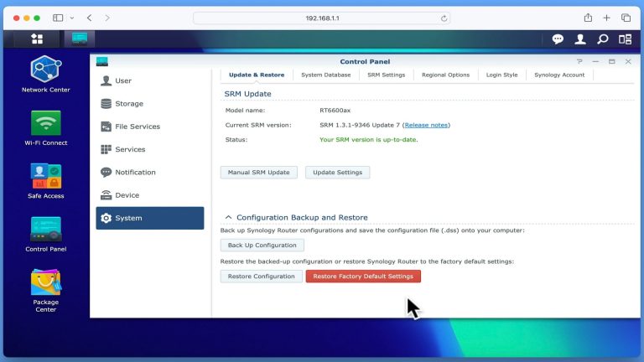This screenshot has width=644, height=362.
Task: Launch Safe Access from the desktop
Action: point(45,181)
